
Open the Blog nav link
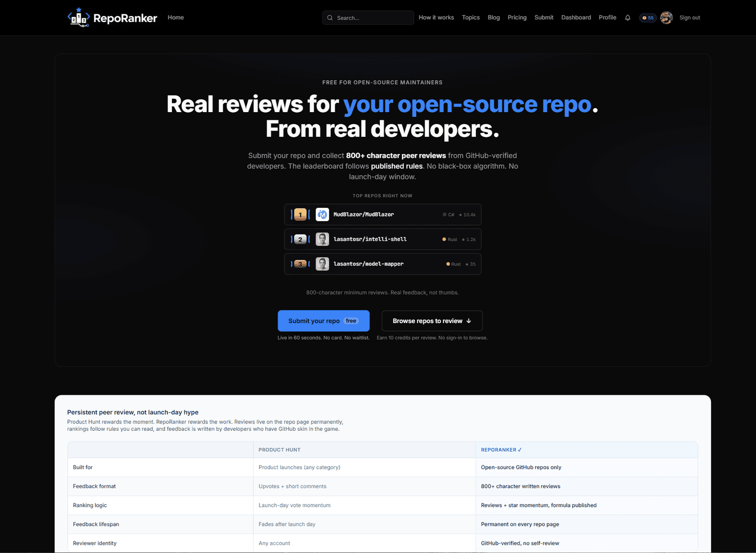[x=494, y=17]
